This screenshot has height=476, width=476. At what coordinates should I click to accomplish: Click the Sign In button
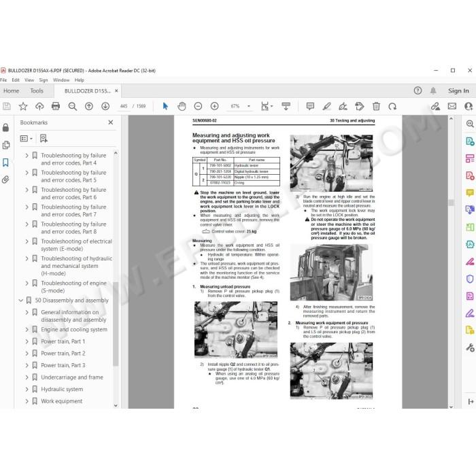click(x=458, y=90)
